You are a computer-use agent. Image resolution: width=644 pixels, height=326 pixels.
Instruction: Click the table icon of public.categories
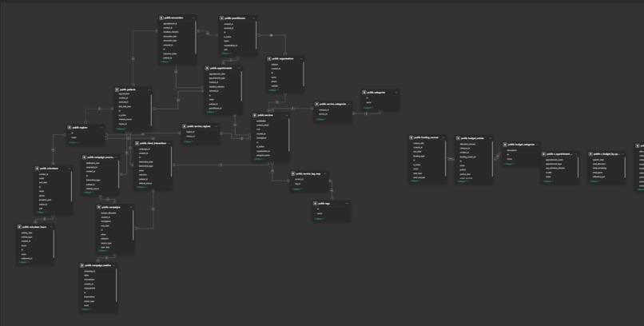click(364, 93)
